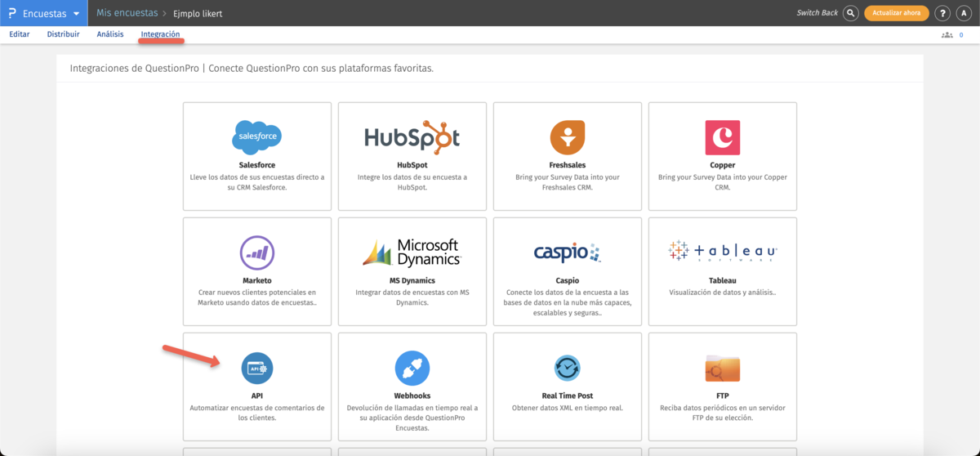Go to Mis encuestas breadcrumb link
Viewport: 980px width, 456px height.
[x=127, y=13]
